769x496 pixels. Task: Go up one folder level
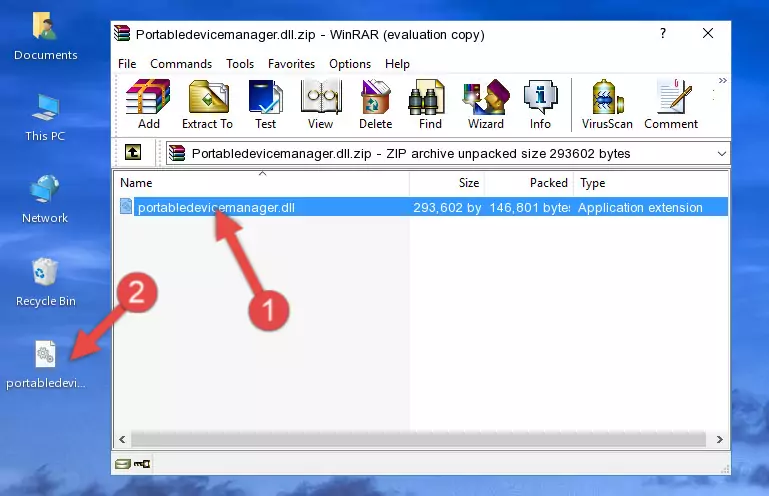133,153
